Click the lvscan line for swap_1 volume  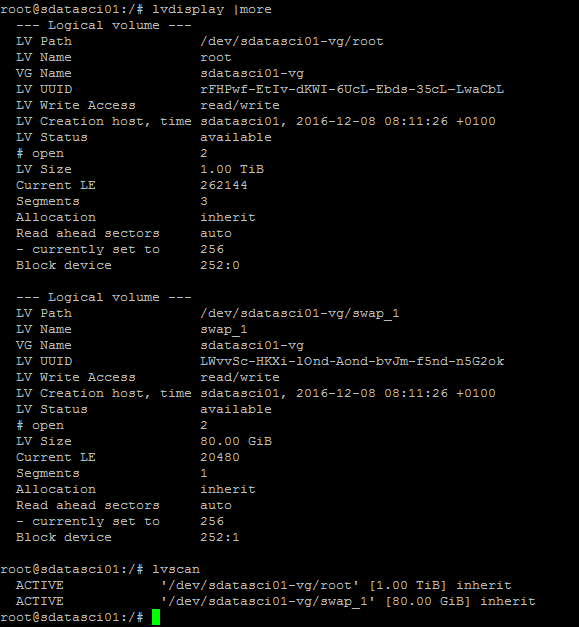click(x=276, y=601)
